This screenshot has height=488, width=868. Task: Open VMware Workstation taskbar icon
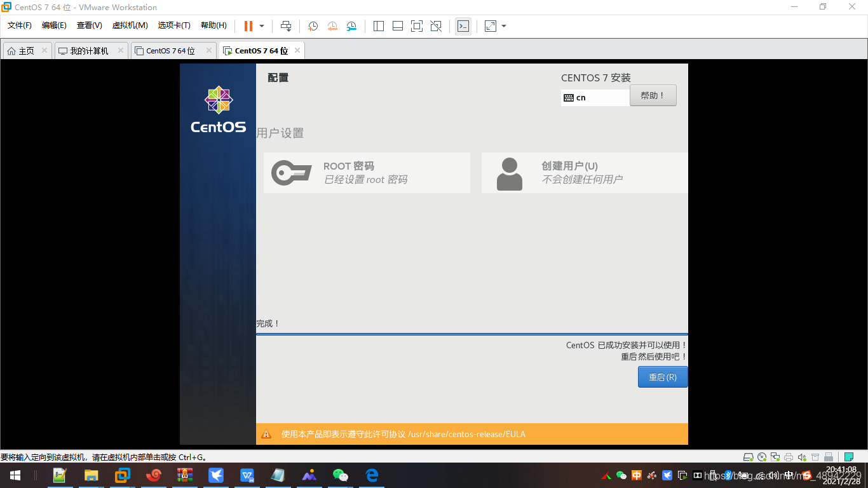tap(123, 475)
